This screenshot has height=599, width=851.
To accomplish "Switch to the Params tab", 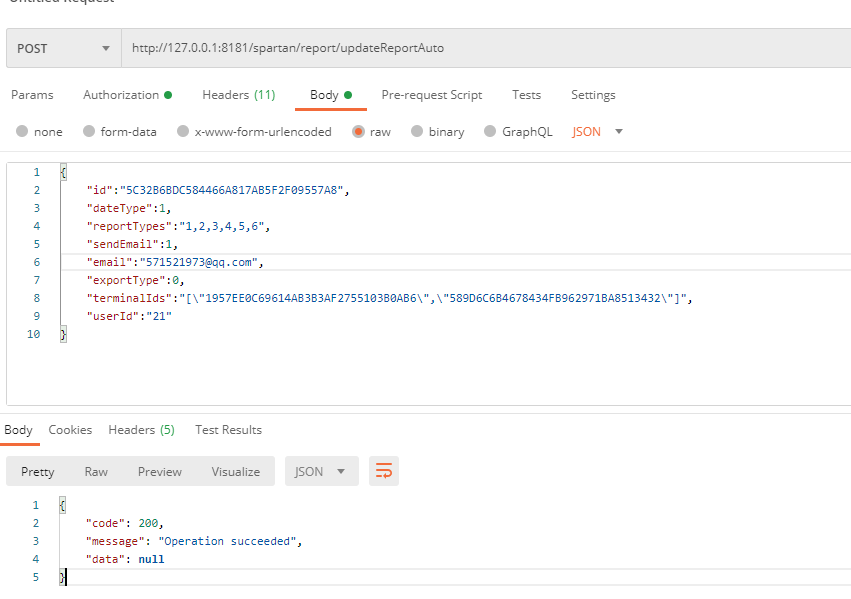I will (x=32, y=95).
